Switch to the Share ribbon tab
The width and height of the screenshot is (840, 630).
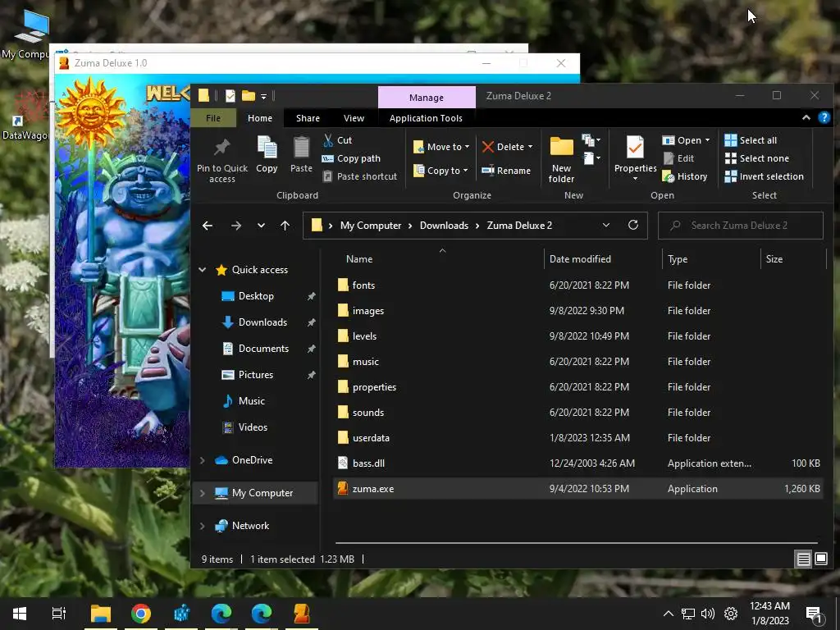click(x=308, y=118)
